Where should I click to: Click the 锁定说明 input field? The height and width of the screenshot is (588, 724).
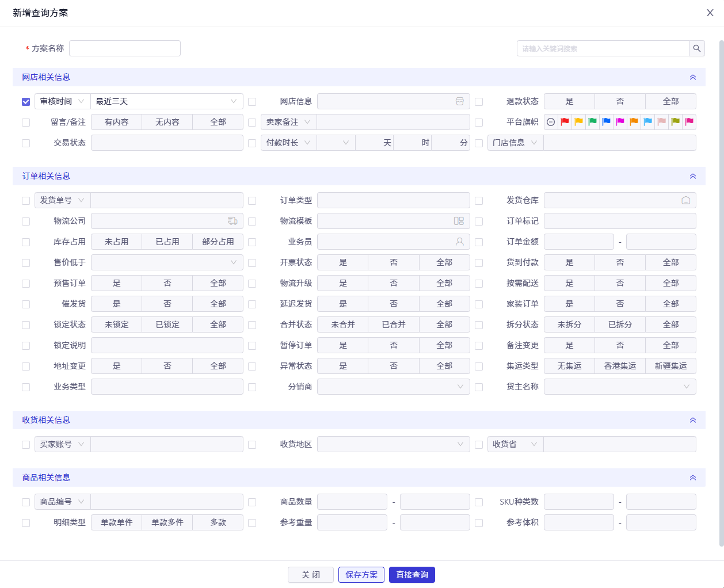click(167, 345)
